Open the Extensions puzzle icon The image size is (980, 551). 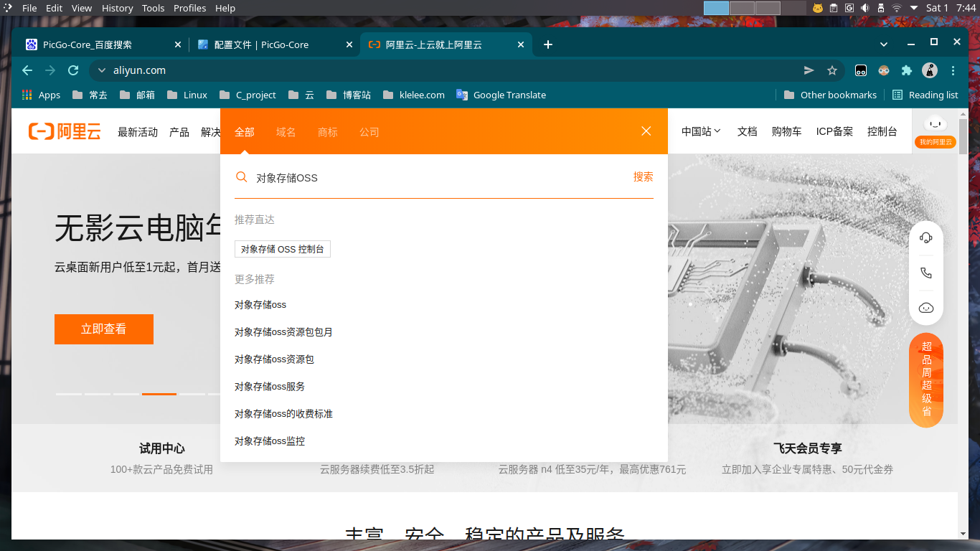point(907,70)
